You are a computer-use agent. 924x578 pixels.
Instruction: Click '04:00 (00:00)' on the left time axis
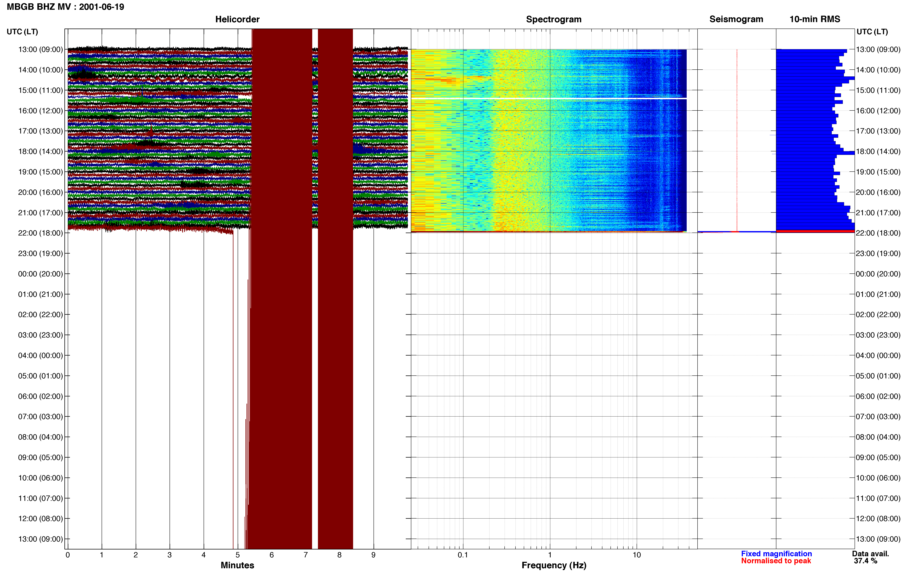[41, 356]
